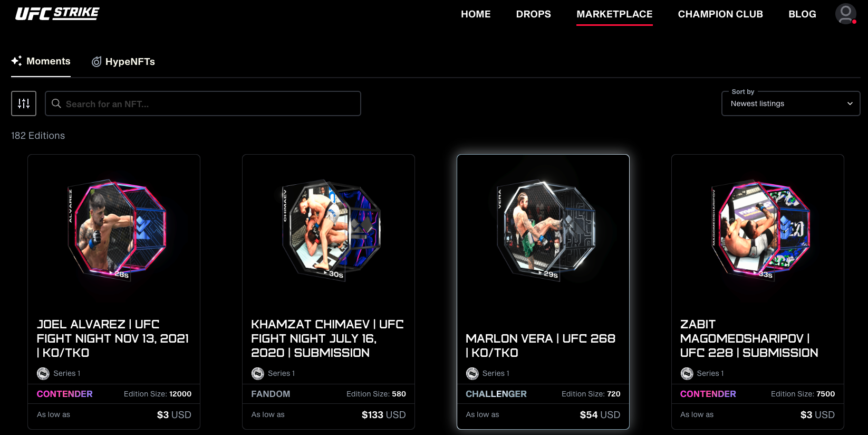Open the Drops menu item
Image resolution: width=868 pixels, height=435 pixels.
point(533,14)
